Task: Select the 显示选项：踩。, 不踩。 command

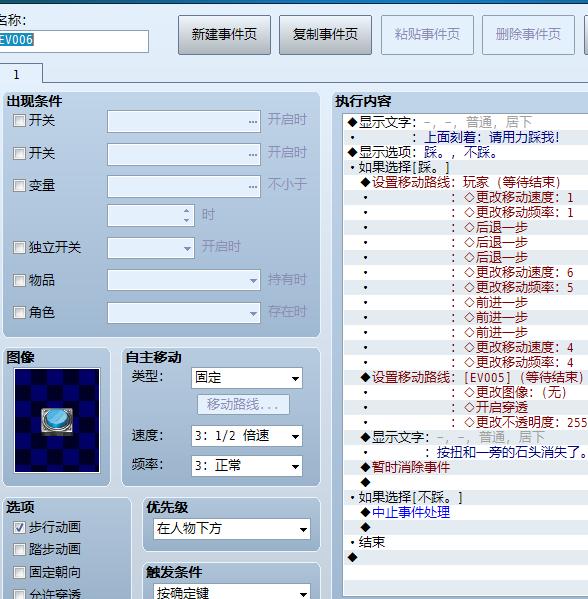Action: pyautogui.click(x=465, y=152)
